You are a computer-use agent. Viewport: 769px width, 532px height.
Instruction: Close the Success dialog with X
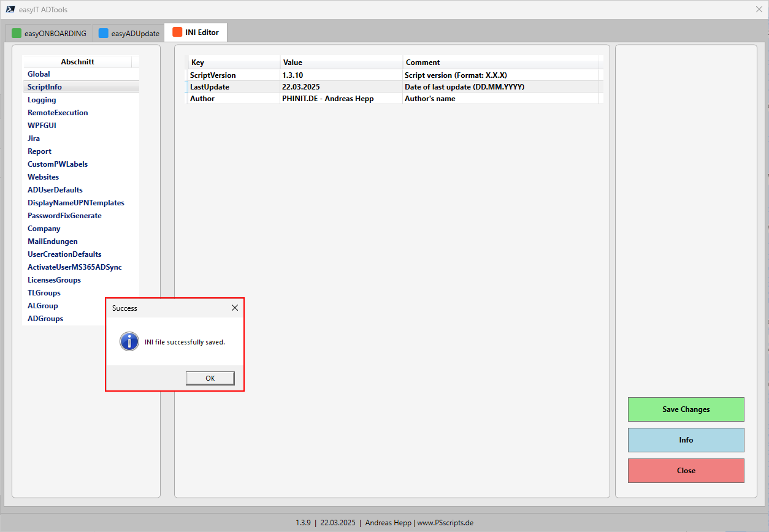click(x=234, y=308)
